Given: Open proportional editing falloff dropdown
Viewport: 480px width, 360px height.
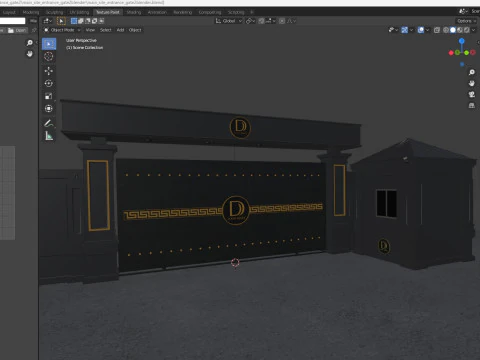Looking at the screenshot, I should click(x=291, y=21).
